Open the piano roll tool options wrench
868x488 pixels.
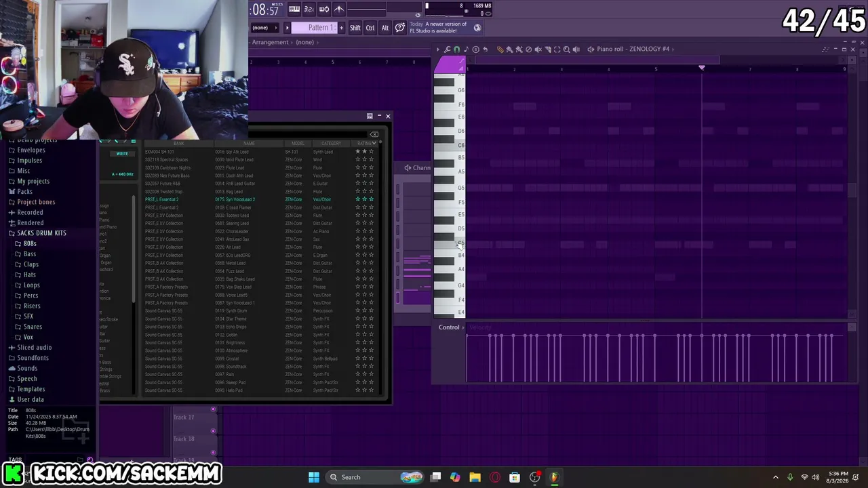(x=448, y=49)
